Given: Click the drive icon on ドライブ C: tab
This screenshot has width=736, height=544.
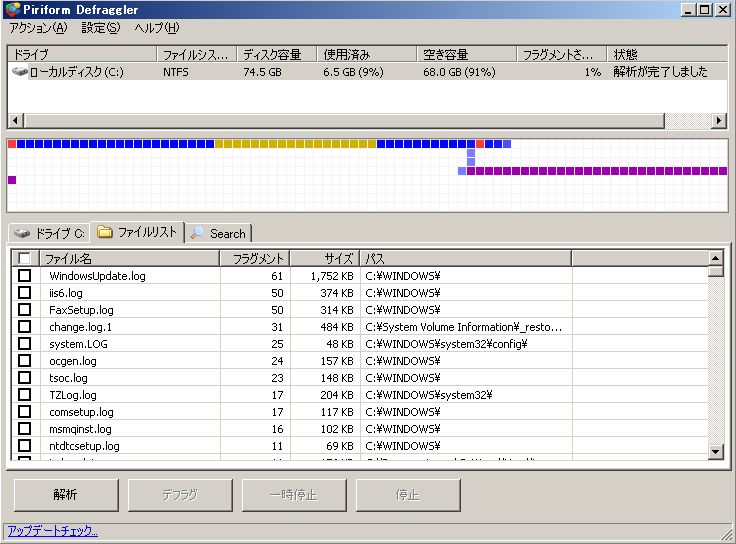Looking at the screenshot, I should (x=22, y=233).
